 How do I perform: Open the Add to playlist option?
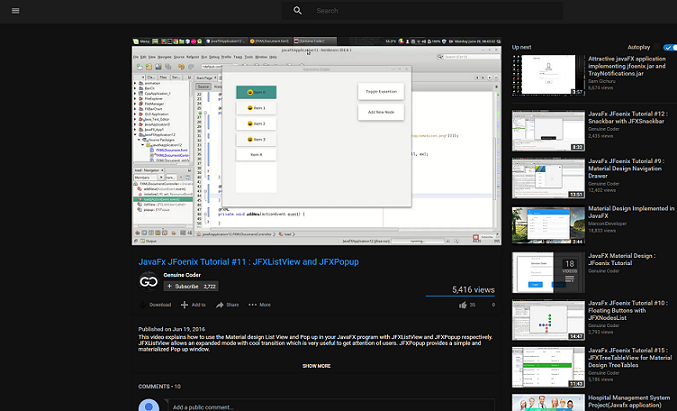click(x=193, y=305)
